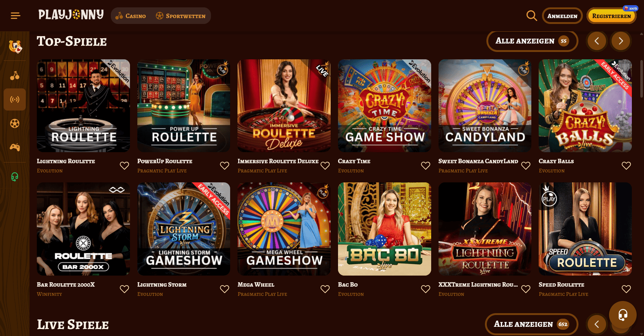The image size is (644, 336).
Task: Switch to the Sportwetten tab
Action: [x=181, y=16]
